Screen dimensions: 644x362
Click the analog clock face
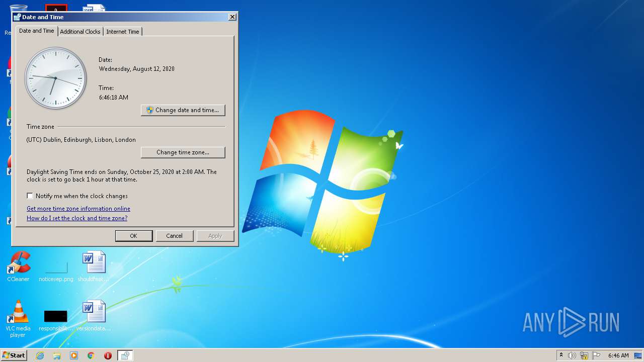(x=56, y=78)
